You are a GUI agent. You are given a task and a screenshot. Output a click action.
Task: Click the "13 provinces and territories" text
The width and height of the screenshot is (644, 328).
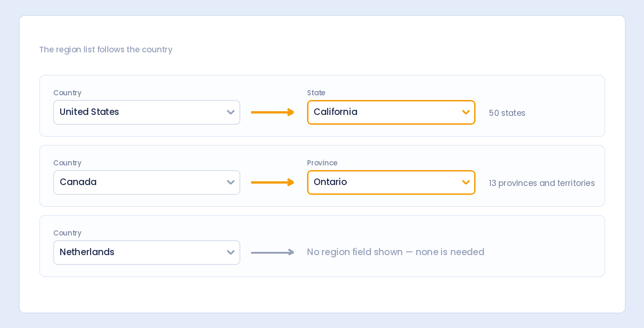[x=542, y=183]
